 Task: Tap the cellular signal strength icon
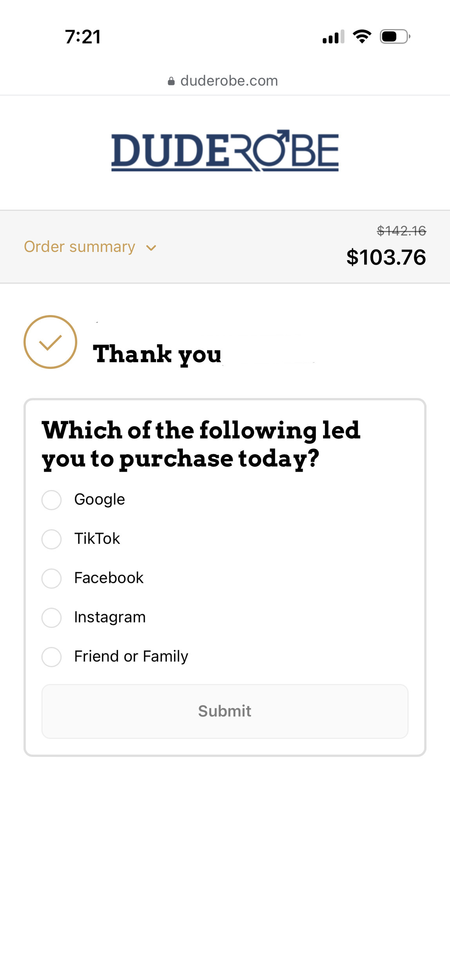click(x=333, y=37)
